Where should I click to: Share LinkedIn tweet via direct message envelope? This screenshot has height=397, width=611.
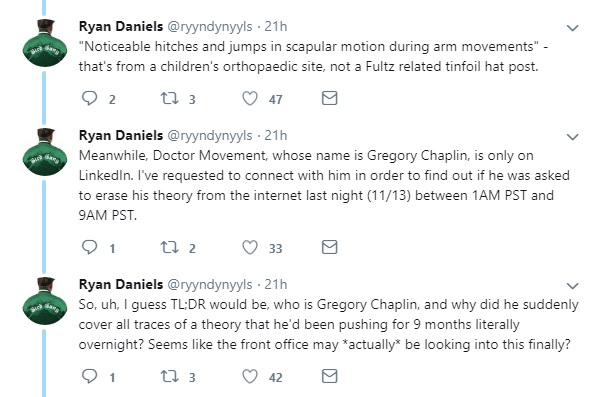point(329,247)
